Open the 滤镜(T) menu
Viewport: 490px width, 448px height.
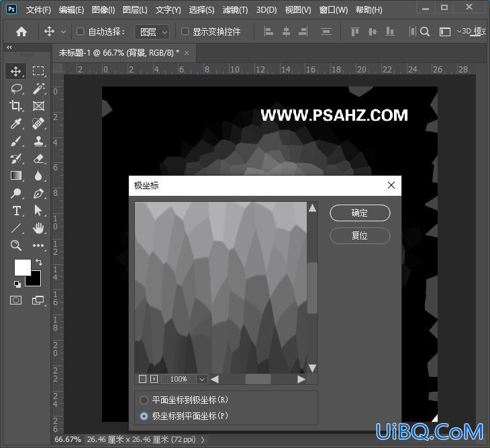[235, 9]
